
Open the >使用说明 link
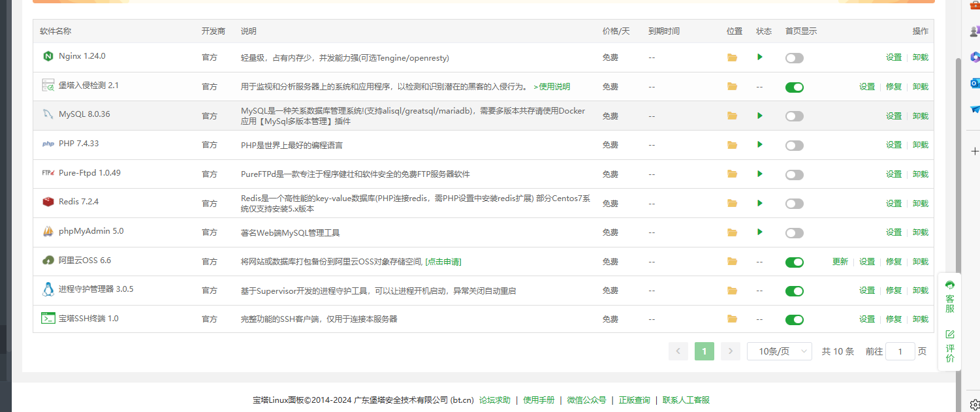[552, 86]
